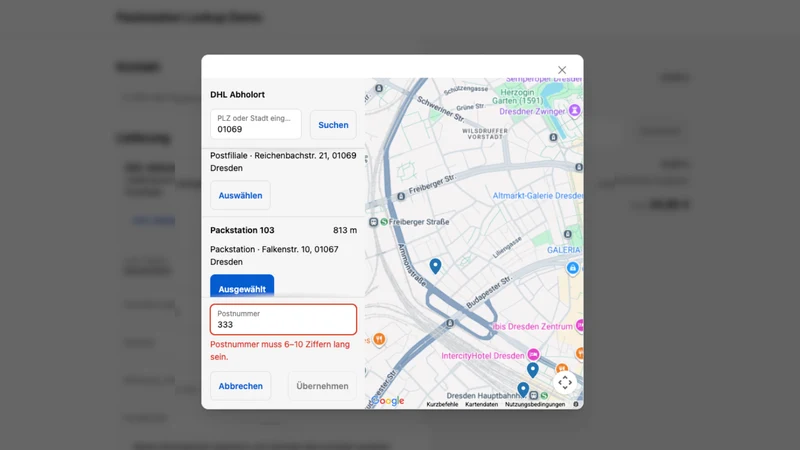
Task: Click the Abbrechen button
Action: pyautogui.click(x=240, y=386)
